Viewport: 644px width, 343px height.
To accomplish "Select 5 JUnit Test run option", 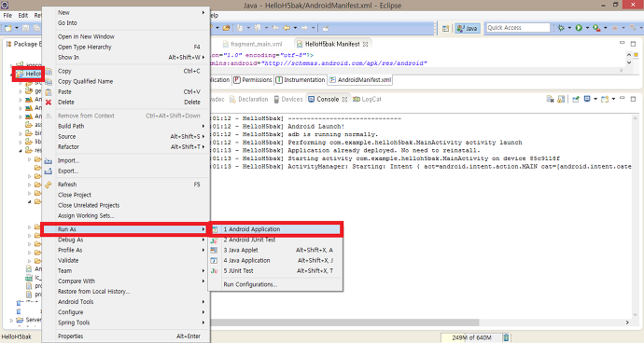I will 275,271.
